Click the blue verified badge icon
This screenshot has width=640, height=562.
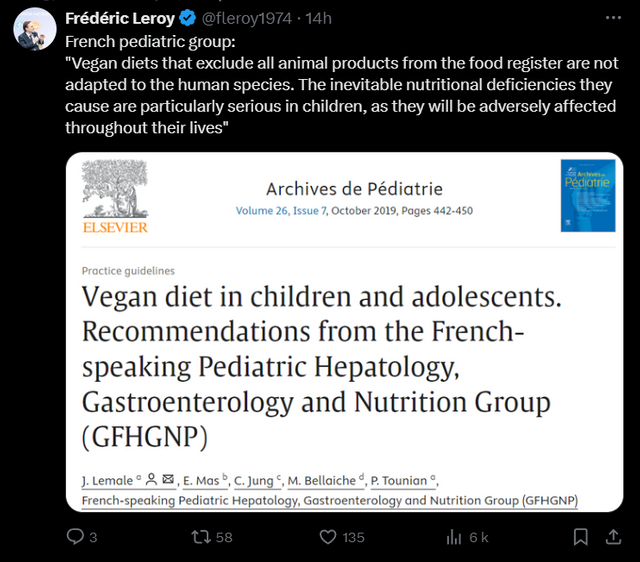point(188,18)
